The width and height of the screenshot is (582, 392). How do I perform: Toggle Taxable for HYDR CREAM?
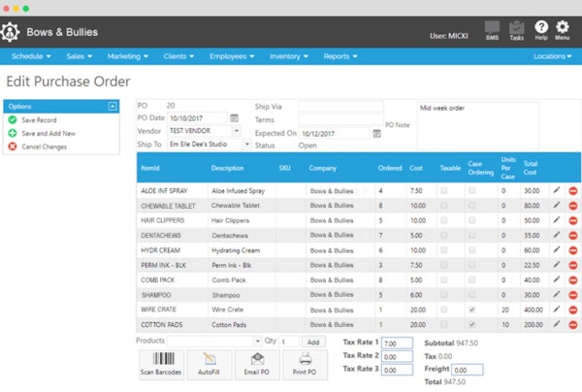tap(444, 249)
